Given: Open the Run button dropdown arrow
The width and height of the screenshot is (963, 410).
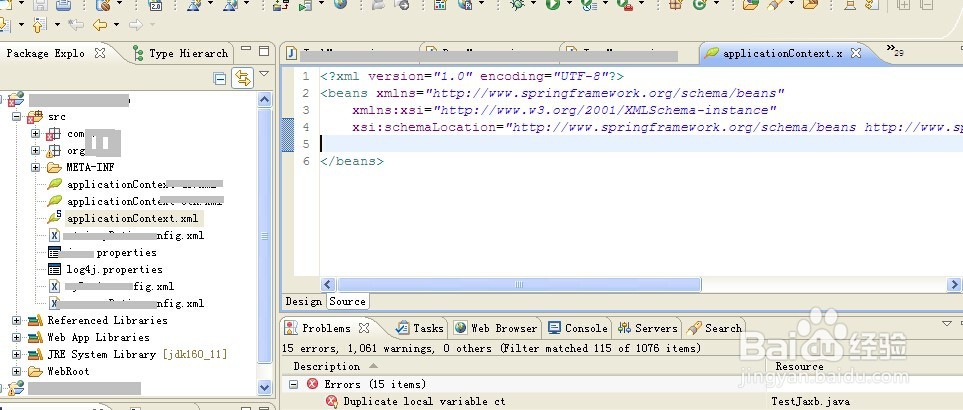Looking at the screenshot, I should coord(569,4).
